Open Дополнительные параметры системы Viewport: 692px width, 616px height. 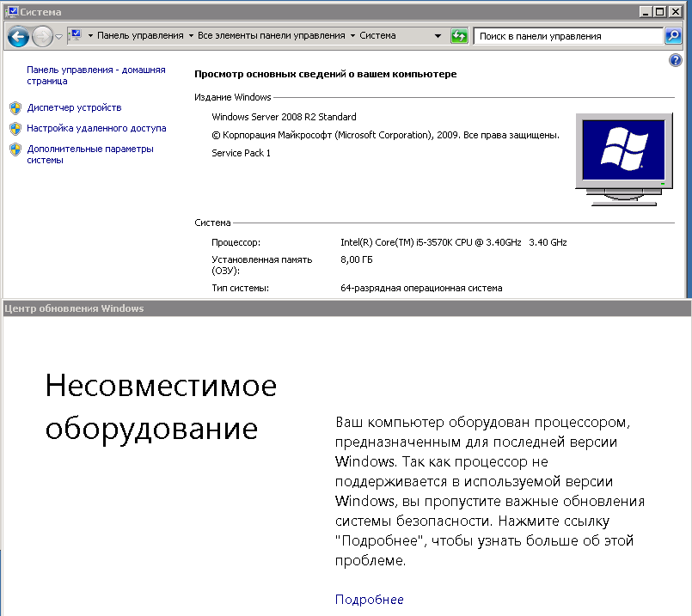(90, 155)
